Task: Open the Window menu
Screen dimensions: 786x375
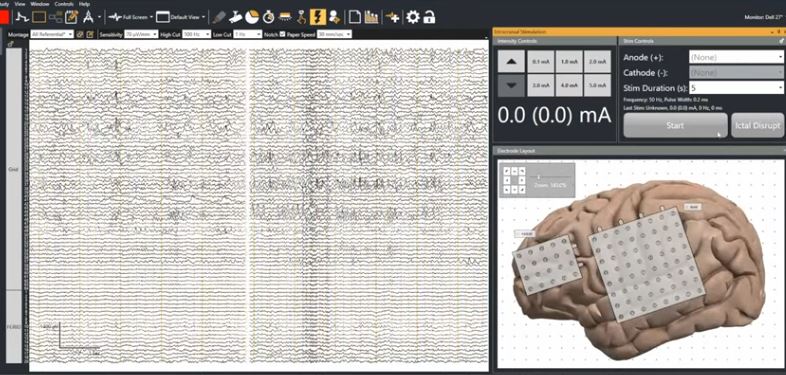Action: click(x=40, y=4)
